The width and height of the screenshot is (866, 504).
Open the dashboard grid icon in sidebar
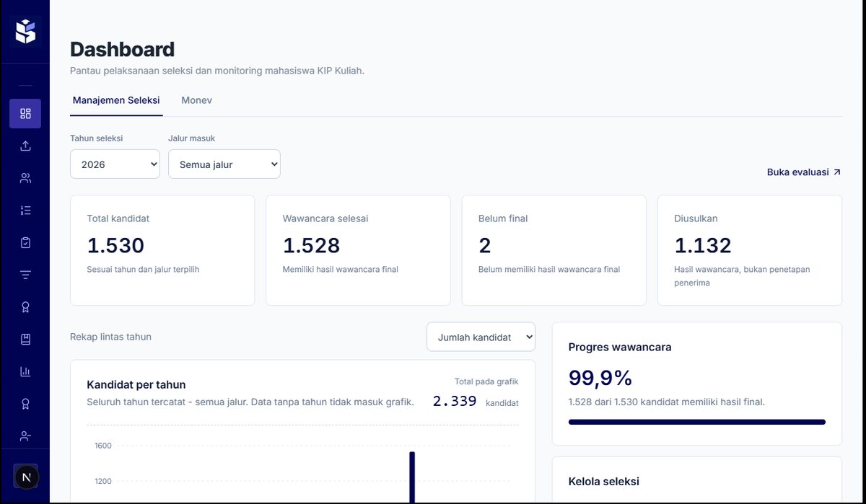[25, 113]
